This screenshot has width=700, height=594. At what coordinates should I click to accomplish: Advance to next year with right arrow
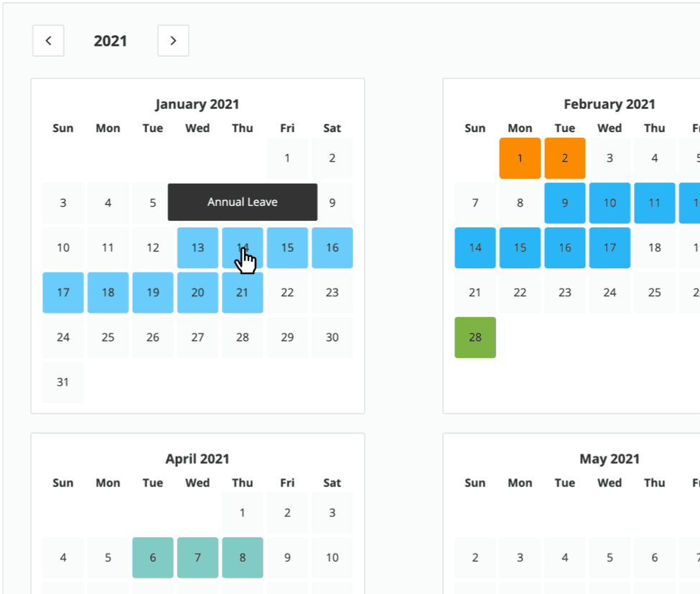pos(173,41)
